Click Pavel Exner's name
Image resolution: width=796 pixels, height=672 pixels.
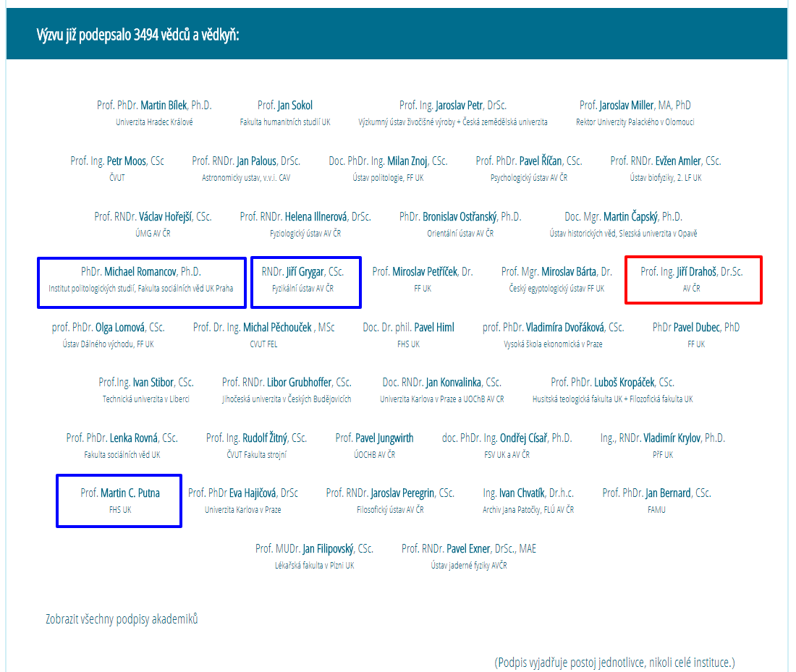tap(468, 549)
